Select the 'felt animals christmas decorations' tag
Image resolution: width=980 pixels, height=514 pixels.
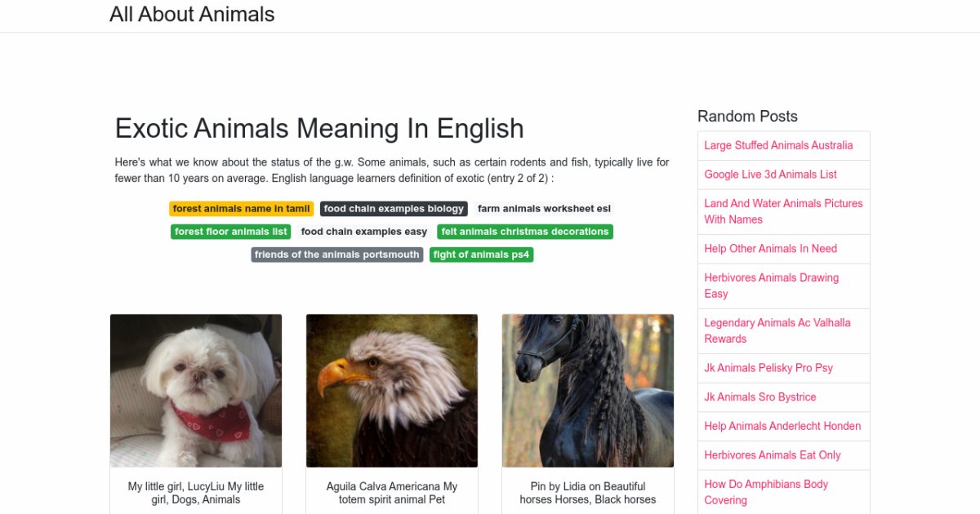(x=525, y=232)
